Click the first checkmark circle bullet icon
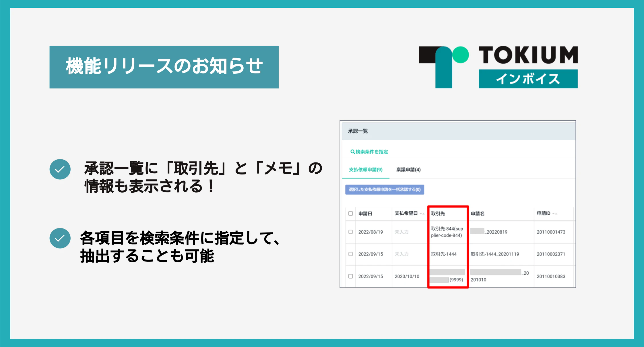 tap(60, 169)
